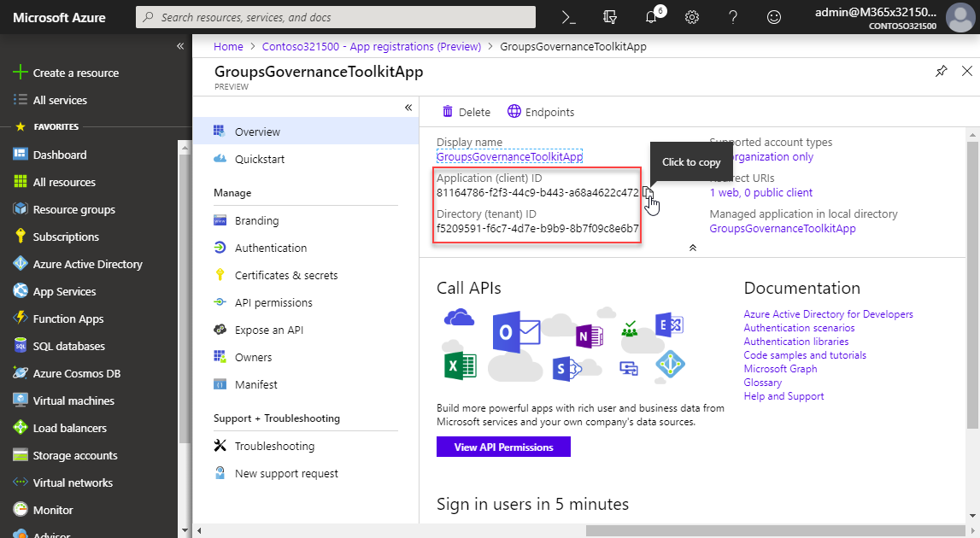
Task: Click the View API Permissions button
Action: [503, 447]
